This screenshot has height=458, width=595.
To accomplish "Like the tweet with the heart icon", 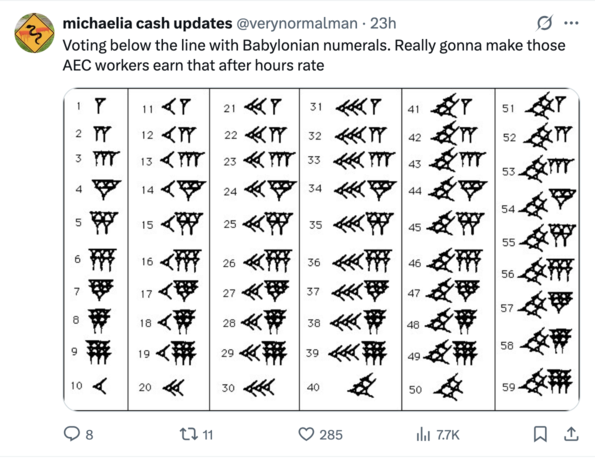I will tap(306, 434).
